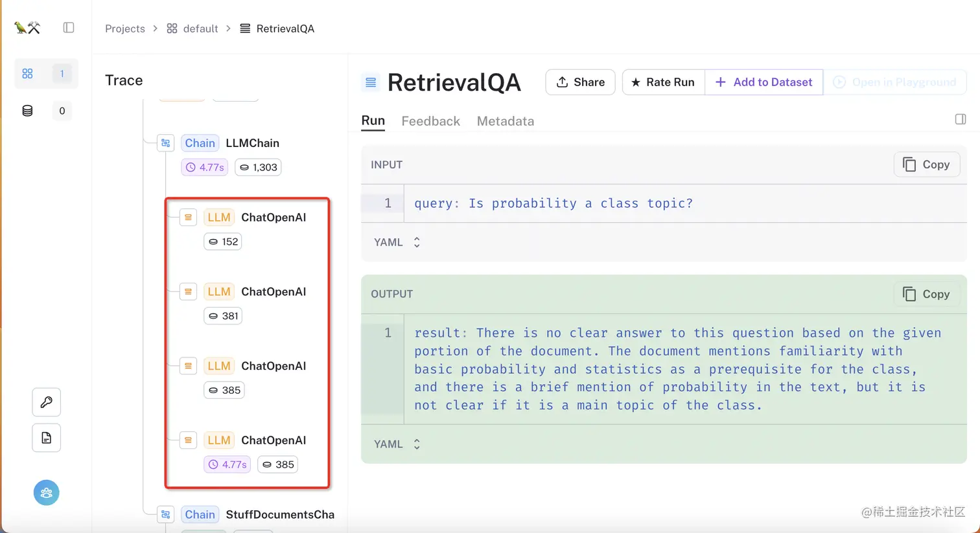Open the datasets database icon in sidebar

click(x=27, y=111)
